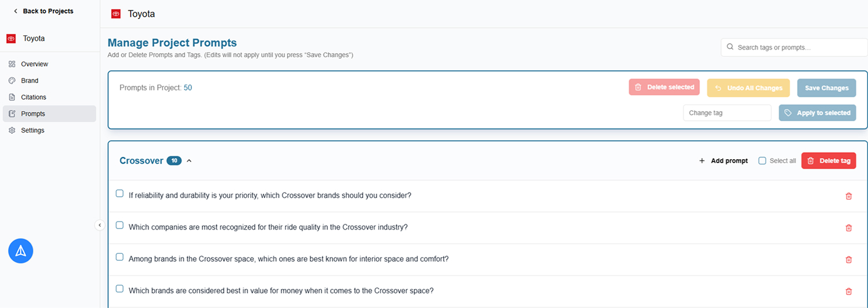Image resolution: width=868 pixels, height=308 pixels.
Task: Remove the value for money prompt
Action: click(x=848, y=291)
